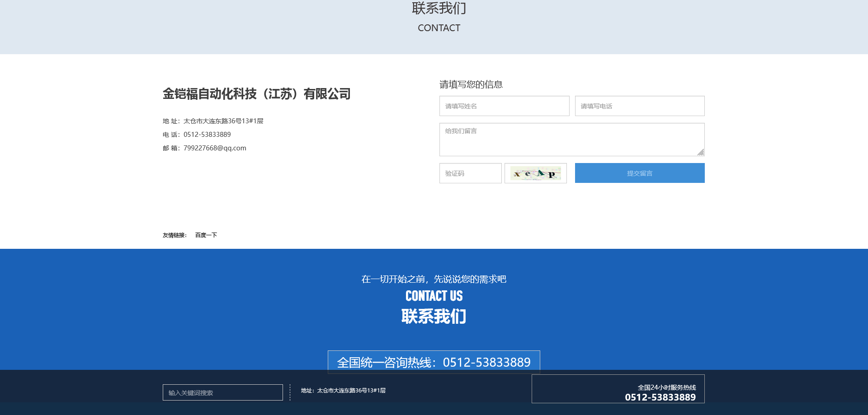This screenshot has width=868, height=415.
Task: Click the phone number 0512-53833889 in contact info
Action: (207, 134)
